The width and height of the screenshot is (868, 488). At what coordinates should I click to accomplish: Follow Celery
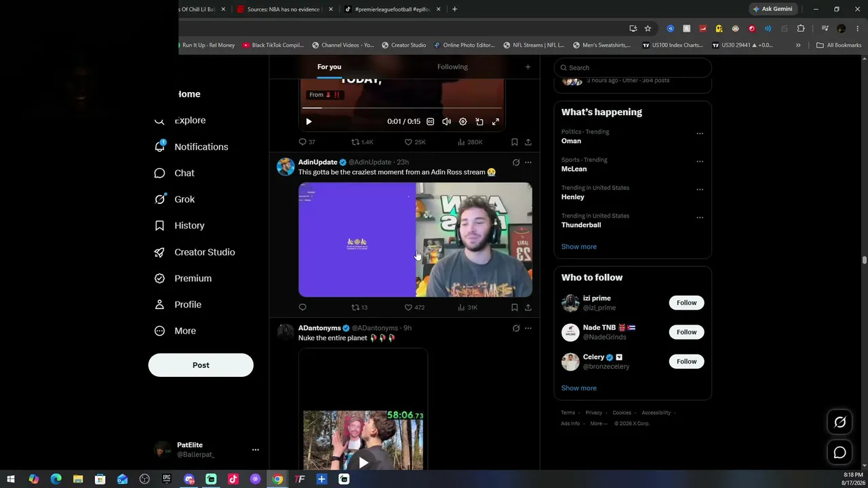(686, 361)
